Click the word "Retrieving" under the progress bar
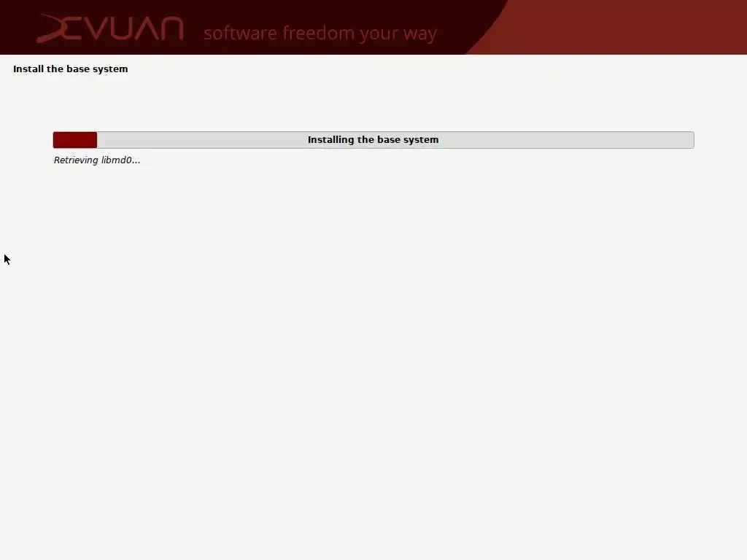The height and width of the screenshot is (560, 747). coord(76,160)
